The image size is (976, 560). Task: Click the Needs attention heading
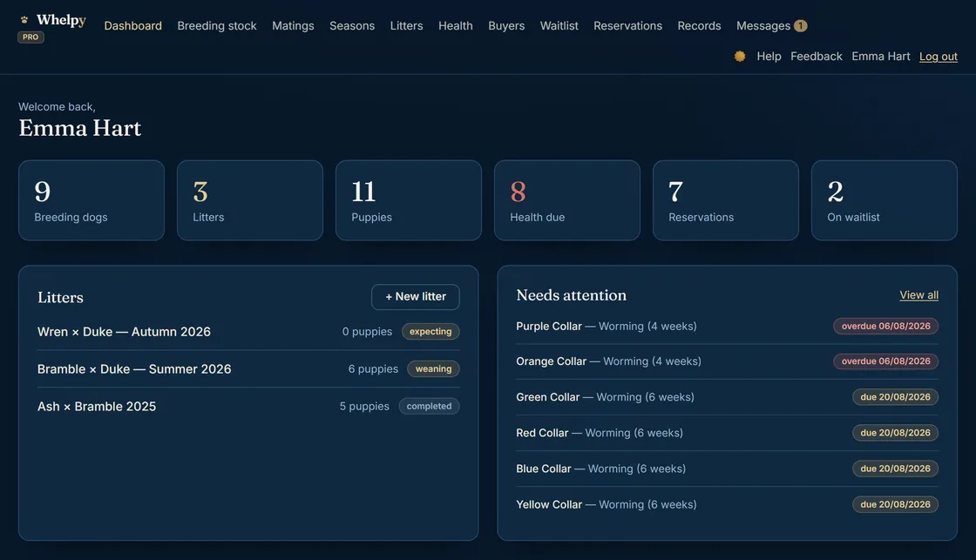pos(571,295)
